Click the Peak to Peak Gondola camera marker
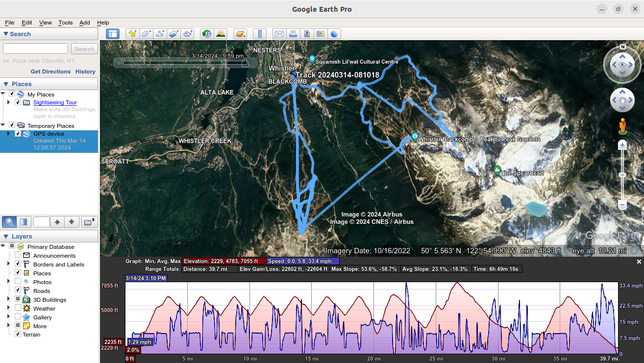The image size is (644, 363). pyautogui.click(x=415, y=137)
